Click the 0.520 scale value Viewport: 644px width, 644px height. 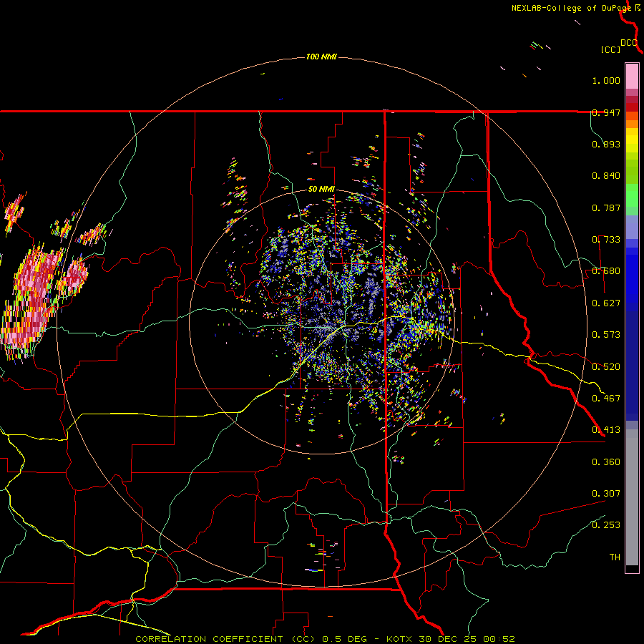click(606, 367)
